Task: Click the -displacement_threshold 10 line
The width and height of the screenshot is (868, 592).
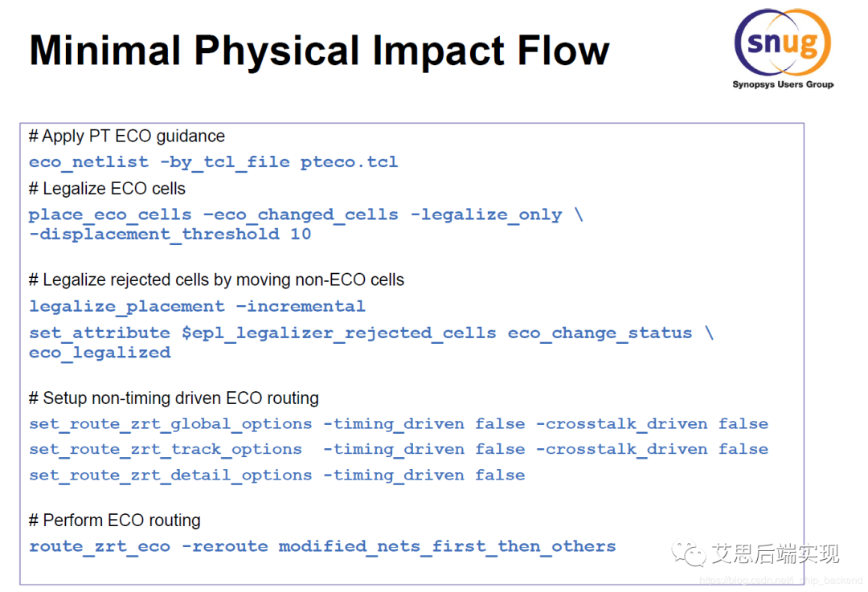Action: click(170, 235)
